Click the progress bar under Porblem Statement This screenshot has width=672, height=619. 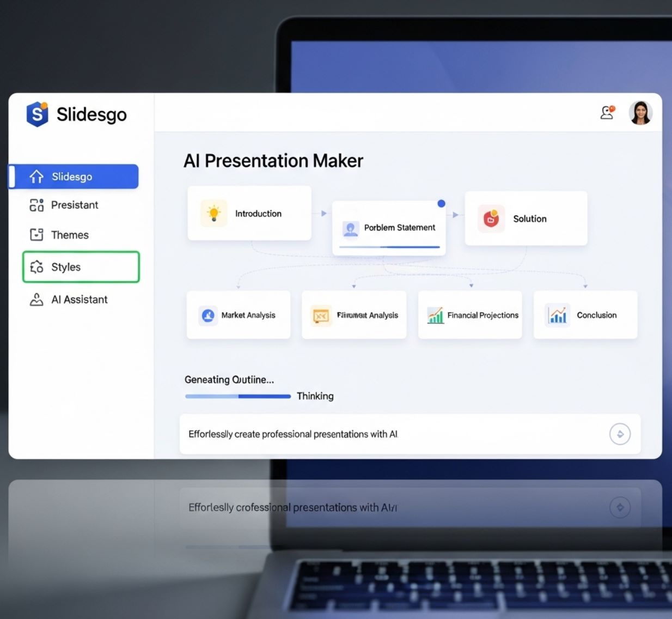coord(389,247)
